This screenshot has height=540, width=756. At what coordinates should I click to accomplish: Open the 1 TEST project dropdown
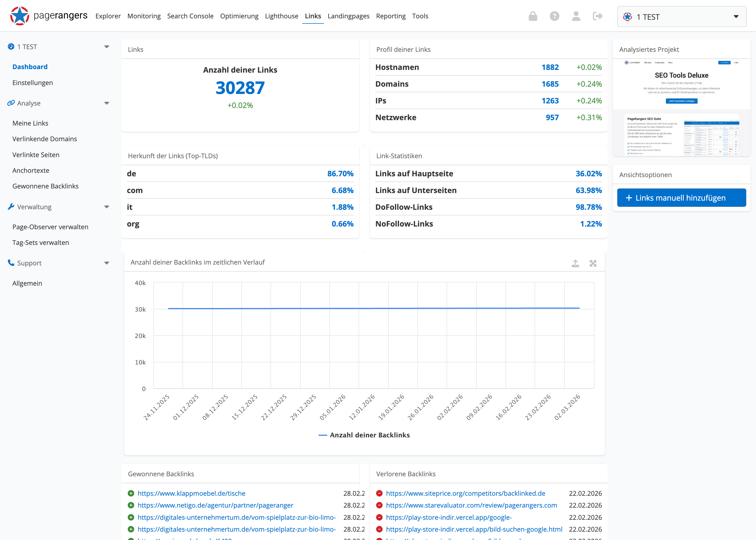tap(681, 17)
